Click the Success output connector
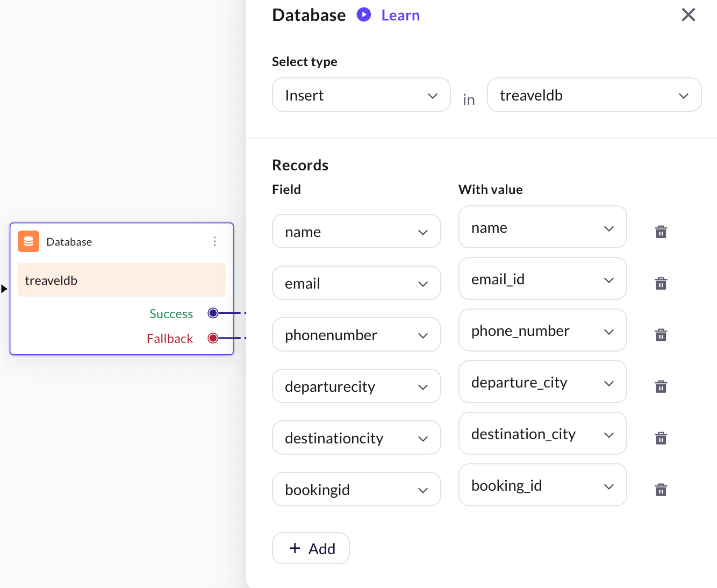Viewport: 717px width, 588px height. click(x=213, y=313)
